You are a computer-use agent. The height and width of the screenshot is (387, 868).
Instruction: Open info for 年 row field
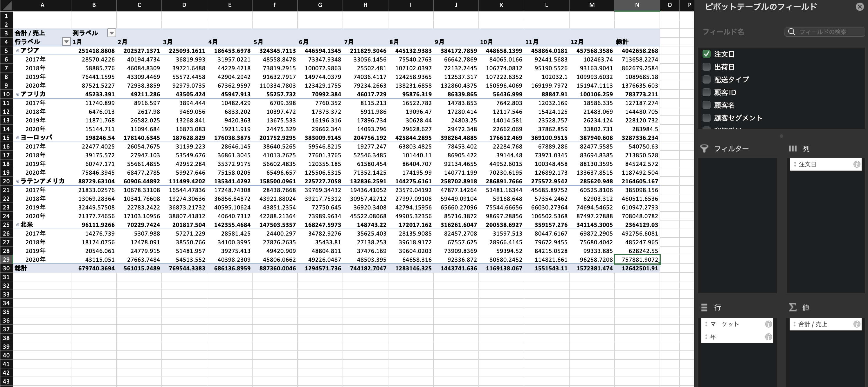tap(768, 337)
